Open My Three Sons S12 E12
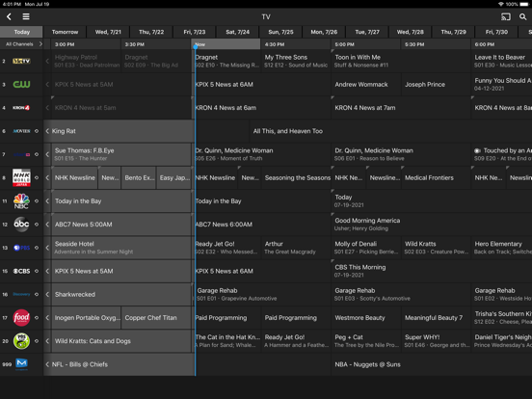 296,61
